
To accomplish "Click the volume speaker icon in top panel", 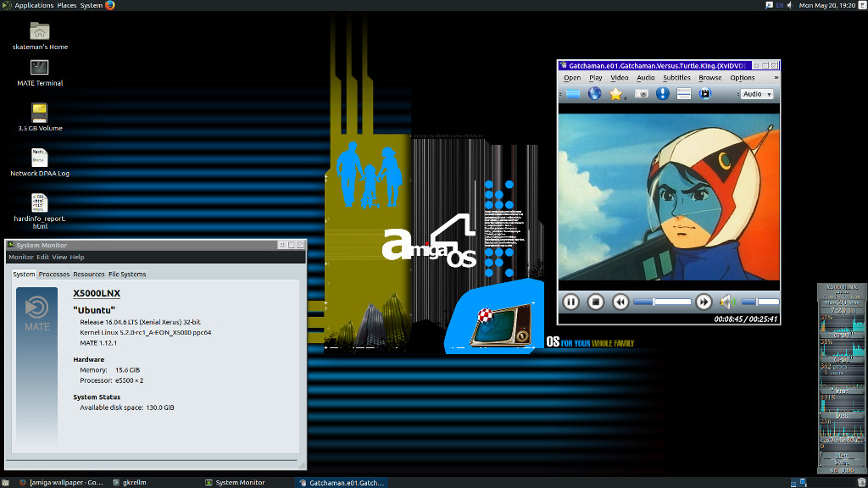I will click(790, 6).
